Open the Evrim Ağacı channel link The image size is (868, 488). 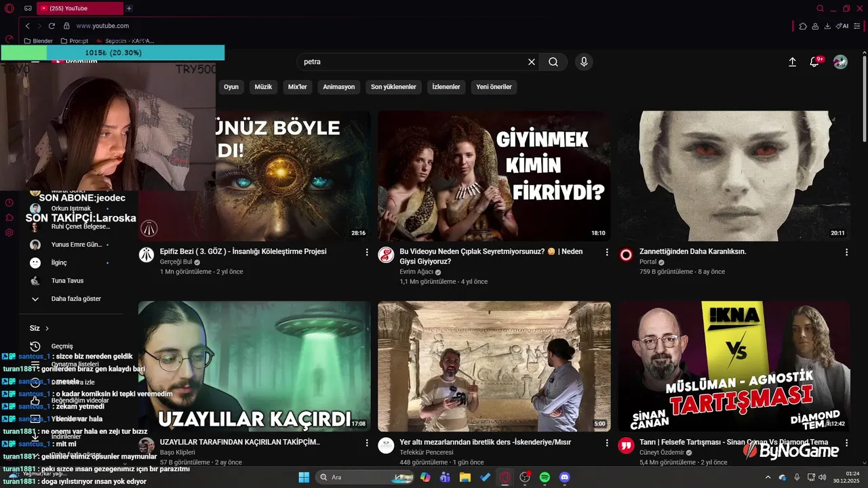click(416, 272)
